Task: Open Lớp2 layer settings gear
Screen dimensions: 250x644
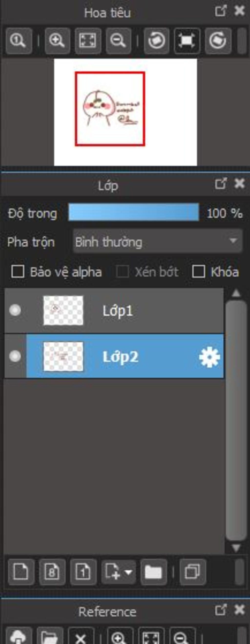Action: [209, 357]
